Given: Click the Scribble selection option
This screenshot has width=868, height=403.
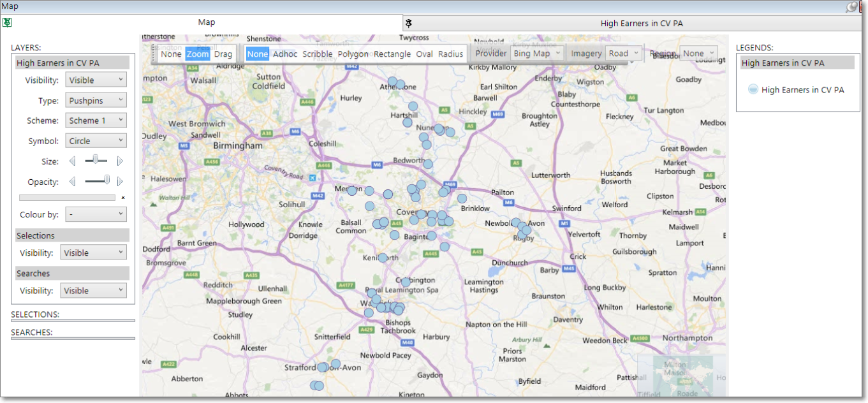Looking at the screenshot, I should coord(317,54).
